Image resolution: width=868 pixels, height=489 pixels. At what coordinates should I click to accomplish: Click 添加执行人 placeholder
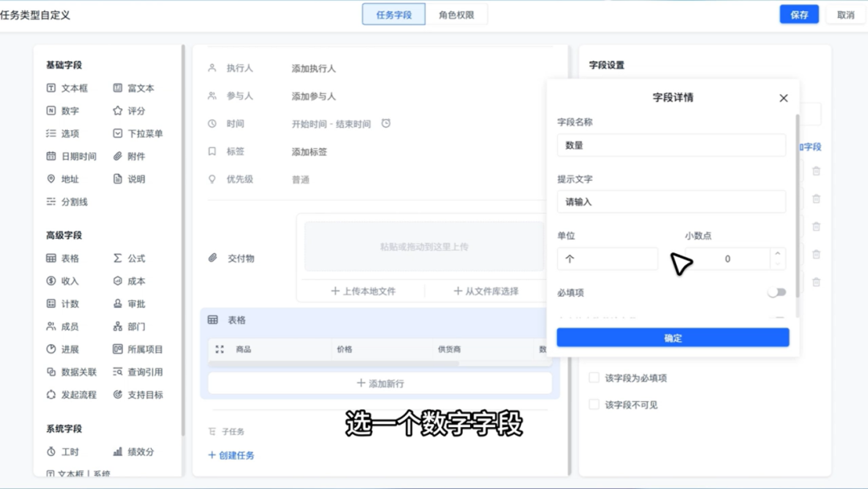pyautogui.click(x=313, y=68)
